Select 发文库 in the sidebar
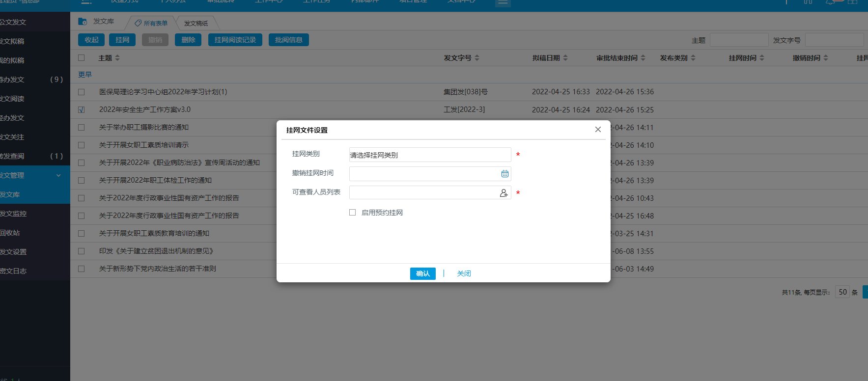 point(35,194)
